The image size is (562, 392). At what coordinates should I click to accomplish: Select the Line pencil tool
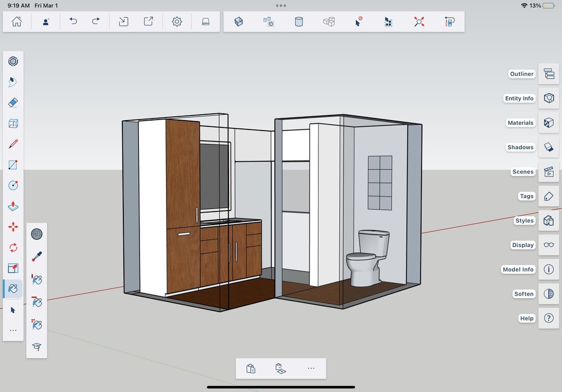click(x=13, y=144)
